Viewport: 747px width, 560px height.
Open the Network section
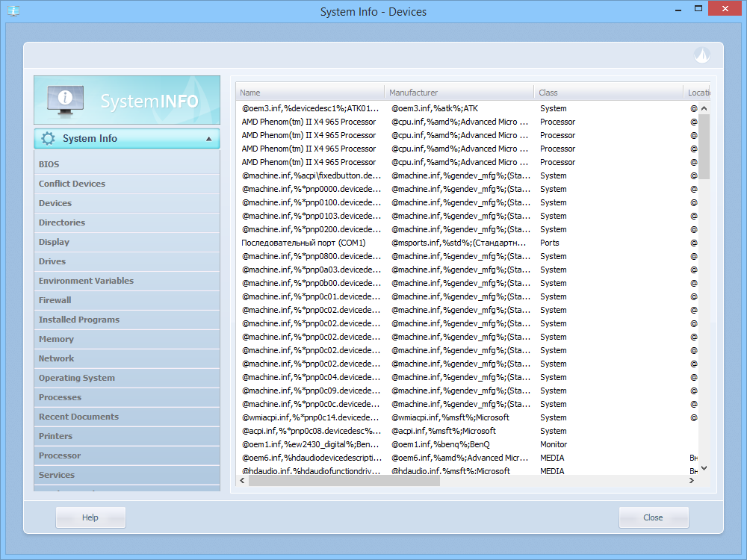click(127, 358)
